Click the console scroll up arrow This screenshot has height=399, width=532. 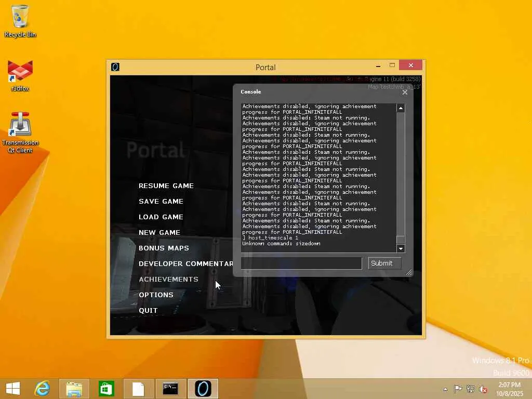pos(401,108)
